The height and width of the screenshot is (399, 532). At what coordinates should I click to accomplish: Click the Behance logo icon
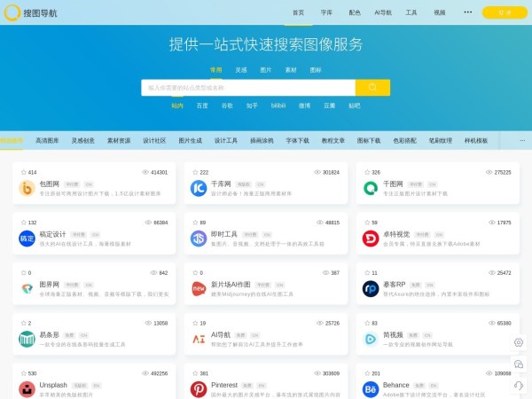click(371, 389)
